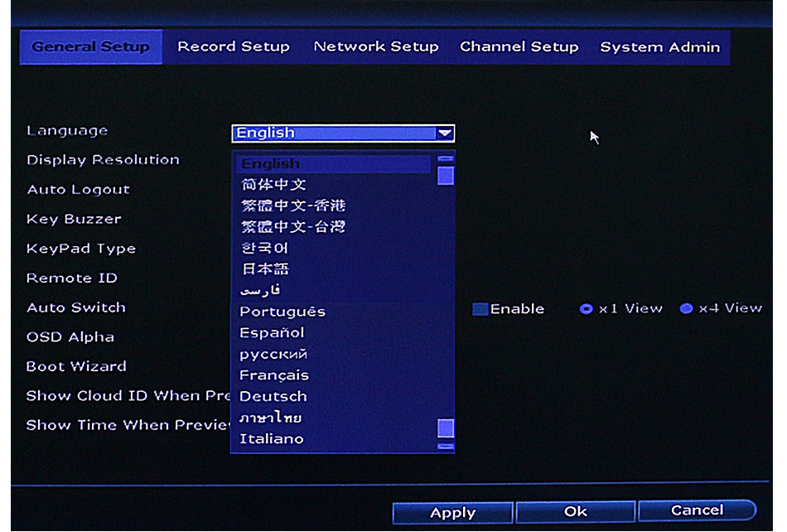Open the General Setup tab
The width and height of the screenshot is (787, 532).
[91, 46]
